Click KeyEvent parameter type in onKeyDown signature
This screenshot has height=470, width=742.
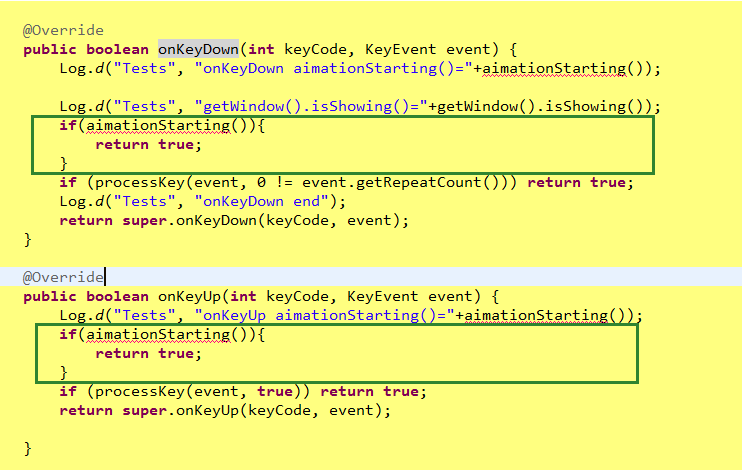[400, 49]
